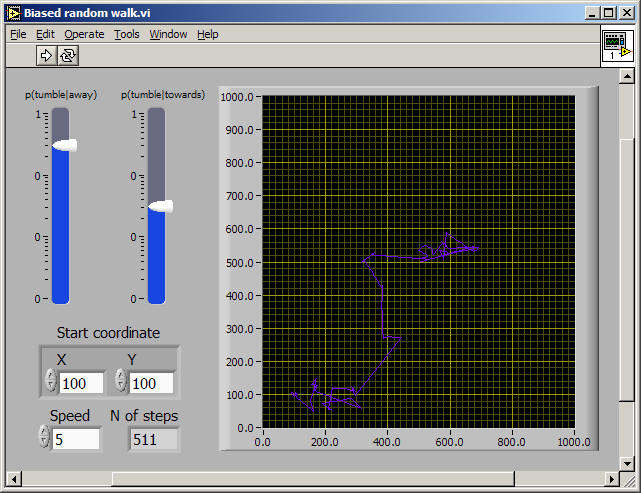Viewport: 641px width, 493px height.
Task: Click the Start coordinate label
Action: pos(108,332)
